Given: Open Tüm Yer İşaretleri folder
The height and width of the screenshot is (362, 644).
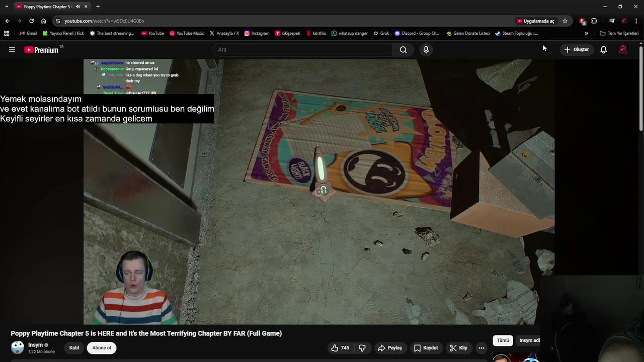Looking at the screenshot, I should coord(619,33).
